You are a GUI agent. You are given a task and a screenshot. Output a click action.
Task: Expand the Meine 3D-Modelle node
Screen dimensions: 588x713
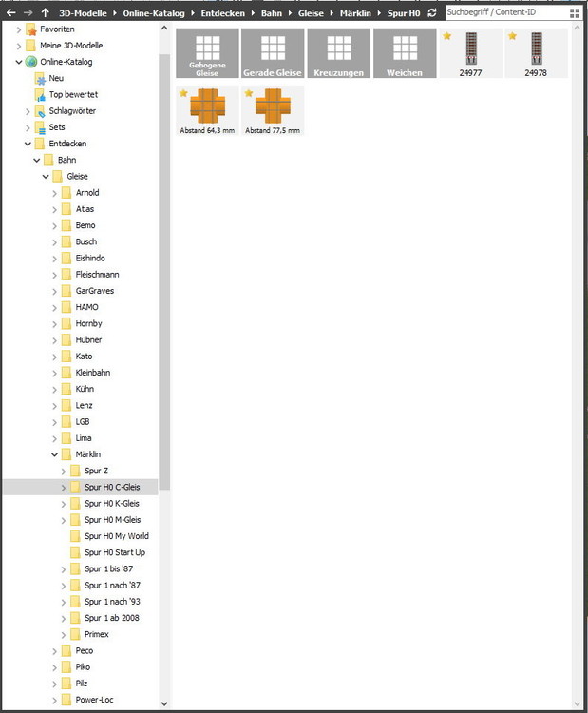(x=19, y=46)
